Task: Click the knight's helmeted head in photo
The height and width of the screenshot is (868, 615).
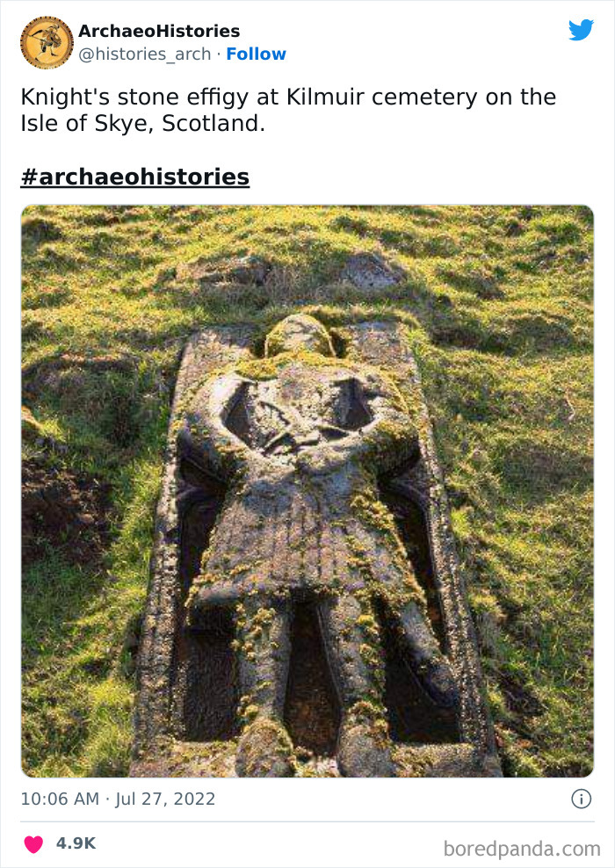Action: coord(300,336)
